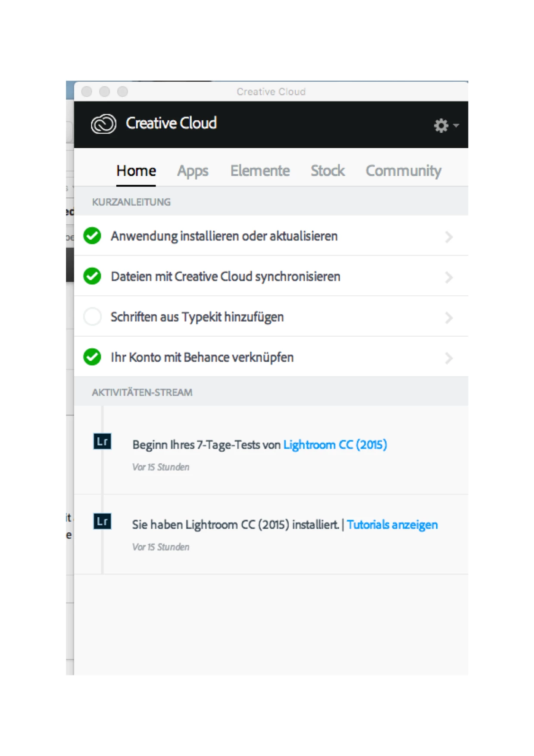Open Ihr Konto mit Behance verknüpfen item
Image resolution: width=534 pixels, height=756 pixels.
271,357
